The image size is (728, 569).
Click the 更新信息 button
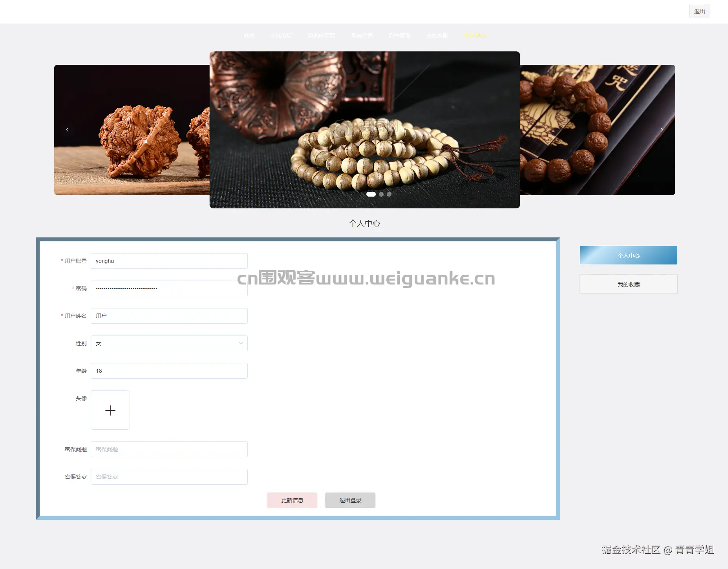[x=292, y=500]
